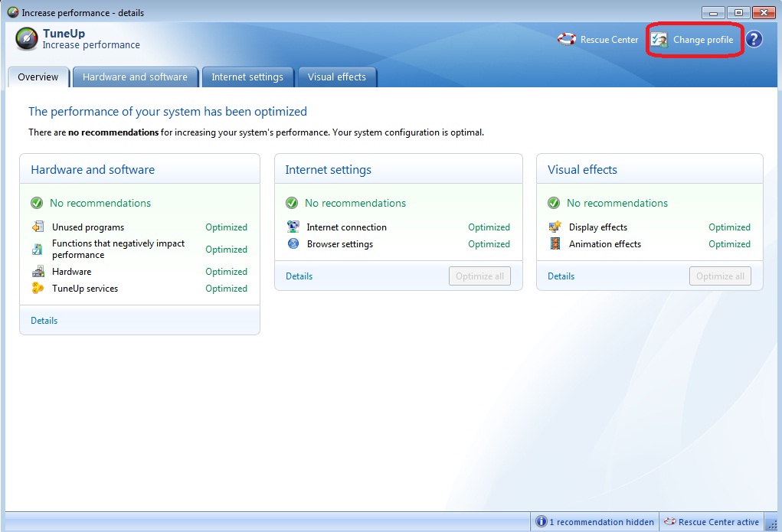This screenshot has width=782, height=532.
Task: Click Optimized status for Unused programs
Action: click(227, 227)
